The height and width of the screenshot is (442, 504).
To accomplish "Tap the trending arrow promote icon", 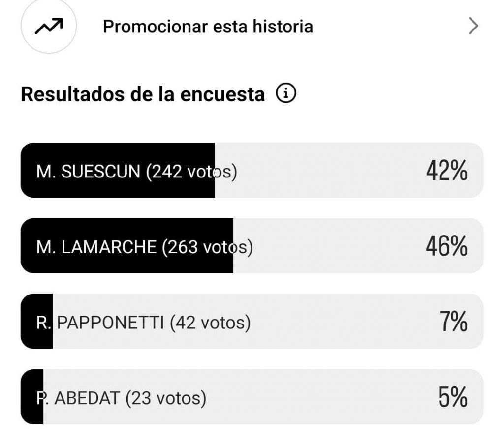I will (48, 26).
